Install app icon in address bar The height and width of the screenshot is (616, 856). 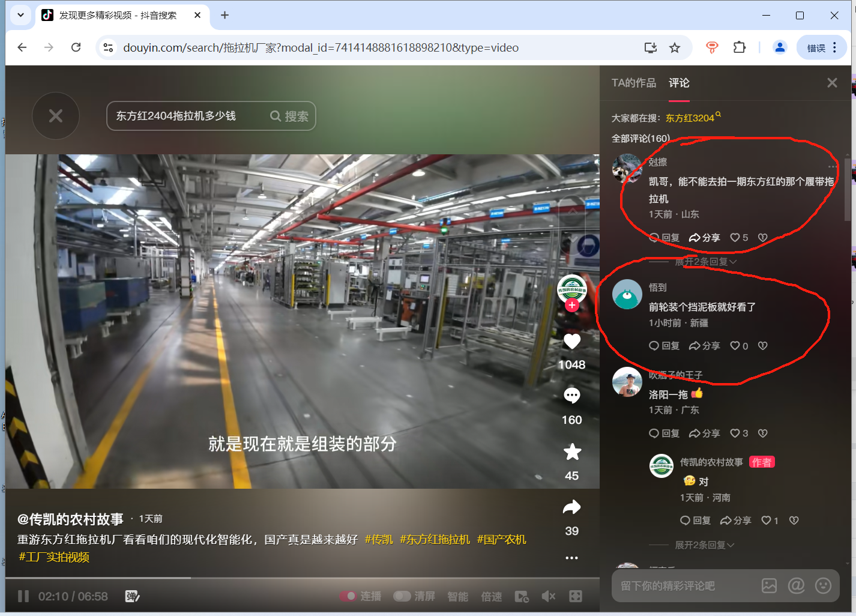coord(650,47)
